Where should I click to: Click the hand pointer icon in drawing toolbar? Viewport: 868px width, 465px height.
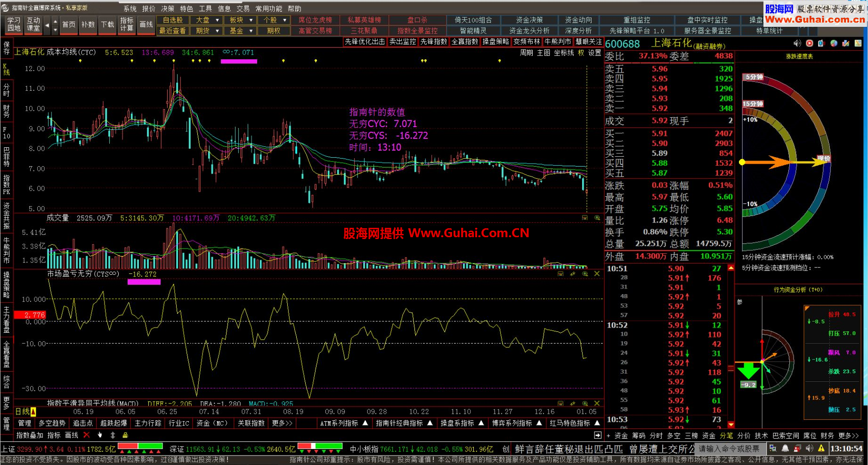(x=100, y=435)
